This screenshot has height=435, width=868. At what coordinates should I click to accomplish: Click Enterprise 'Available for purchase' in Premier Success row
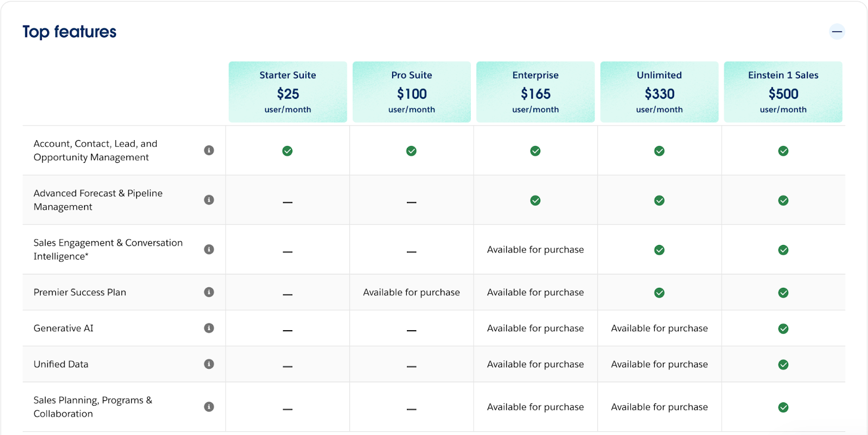[x=535, y=292]
